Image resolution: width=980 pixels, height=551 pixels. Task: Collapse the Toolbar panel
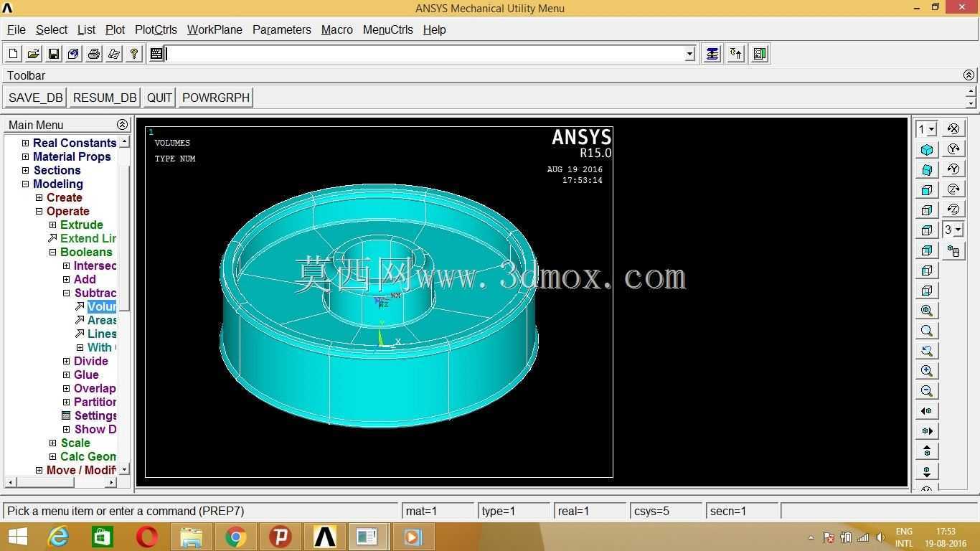tap(969, 75)
